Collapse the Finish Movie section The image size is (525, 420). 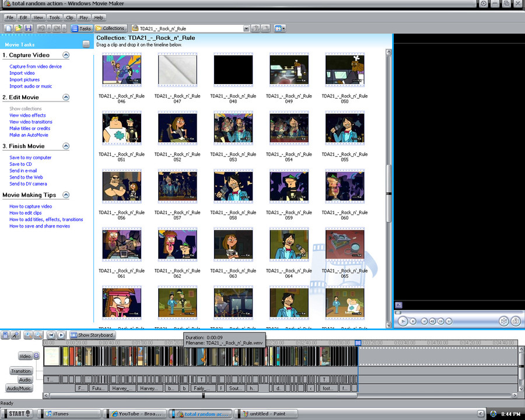[66, 146]
